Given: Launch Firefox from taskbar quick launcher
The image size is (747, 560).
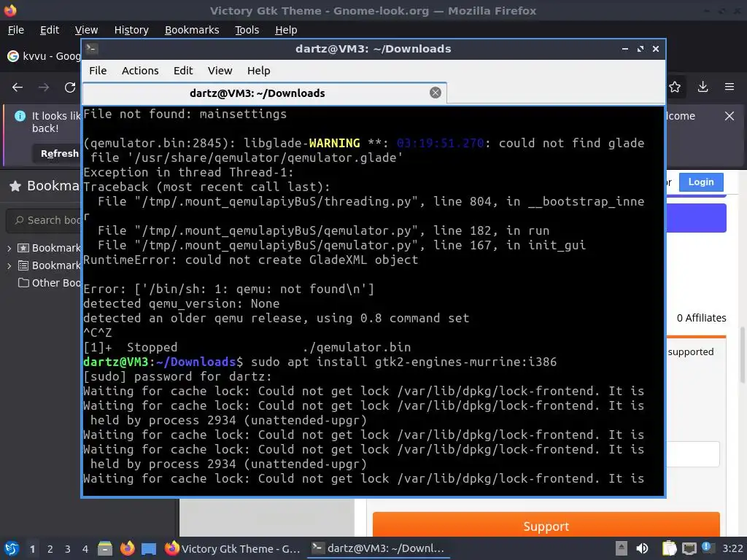Looking at the screenshot, I should (127, 548).
